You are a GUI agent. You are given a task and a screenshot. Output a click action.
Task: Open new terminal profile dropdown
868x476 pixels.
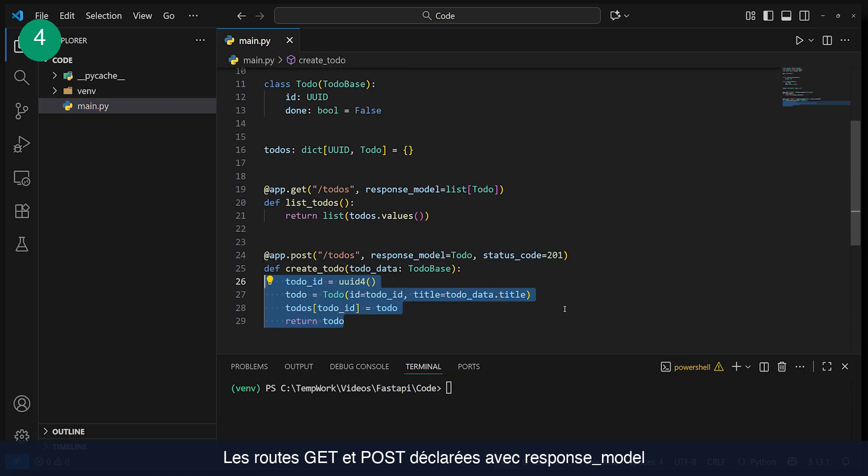tap(748, 367)
